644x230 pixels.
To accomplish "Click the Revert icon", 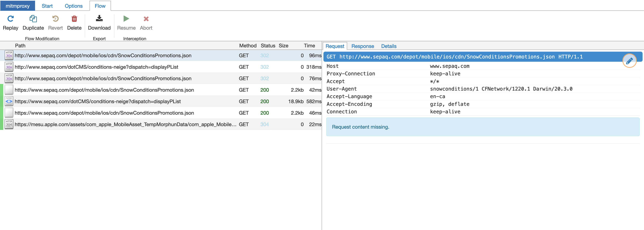I will (x=55, y=19).
